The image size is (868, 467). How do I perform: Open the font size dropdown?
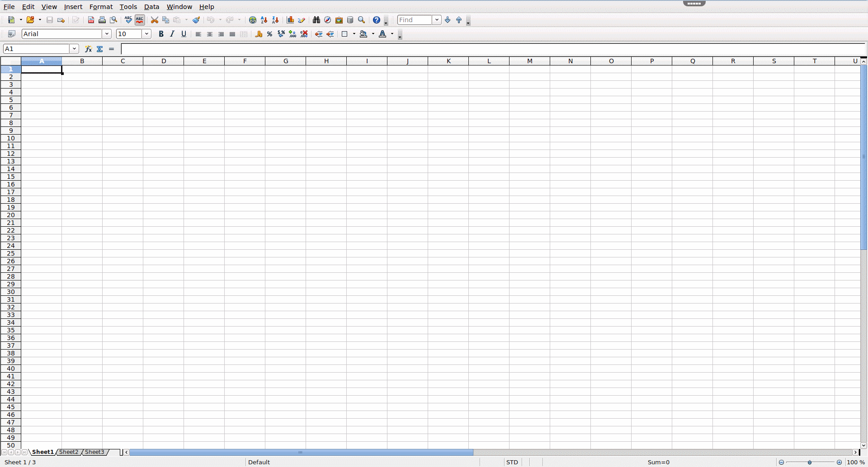point(146,34)
